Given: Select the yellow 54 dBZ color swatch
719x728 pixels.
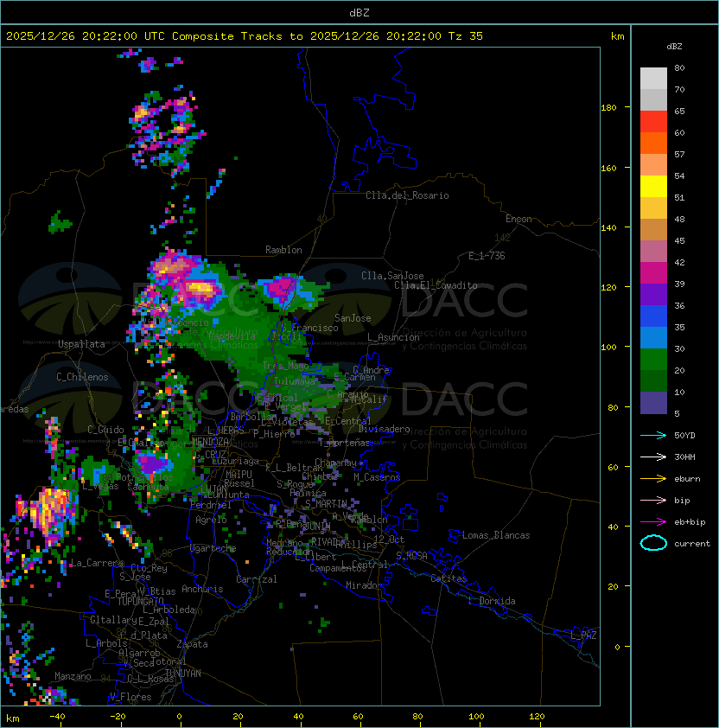Looking at the screenshot, I should [x=653, y=187].
